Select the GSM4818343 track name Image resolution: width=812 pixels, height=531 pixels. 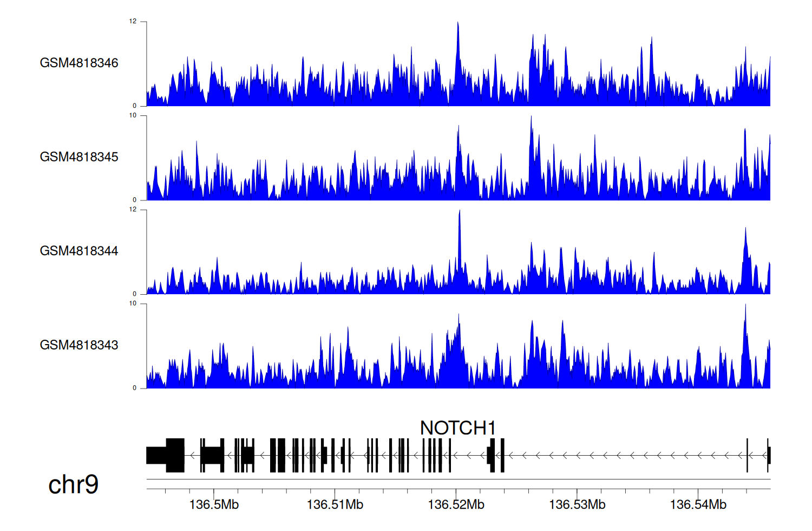[79, 345]
